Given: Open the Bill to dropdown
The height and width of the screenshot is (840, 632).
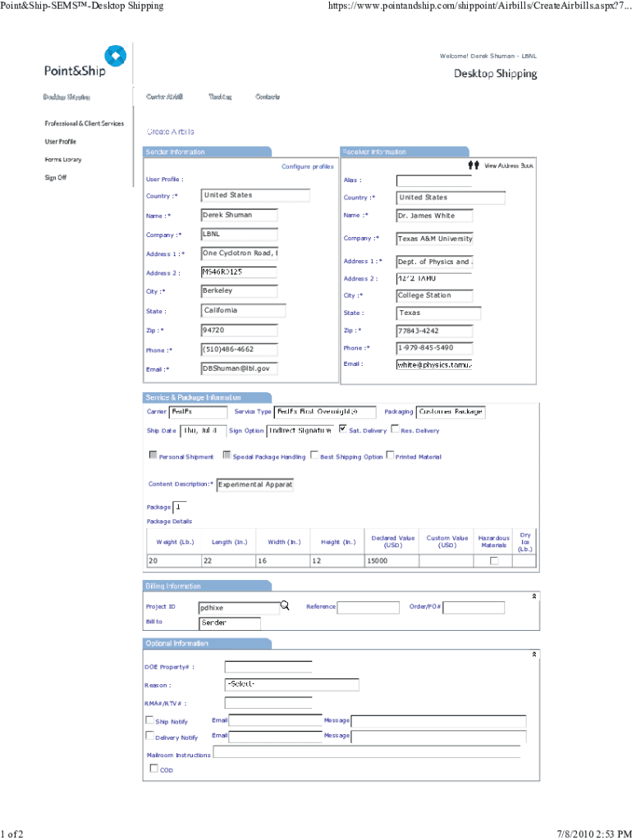Looking at the screenshot, I should [x=230, y=623].
